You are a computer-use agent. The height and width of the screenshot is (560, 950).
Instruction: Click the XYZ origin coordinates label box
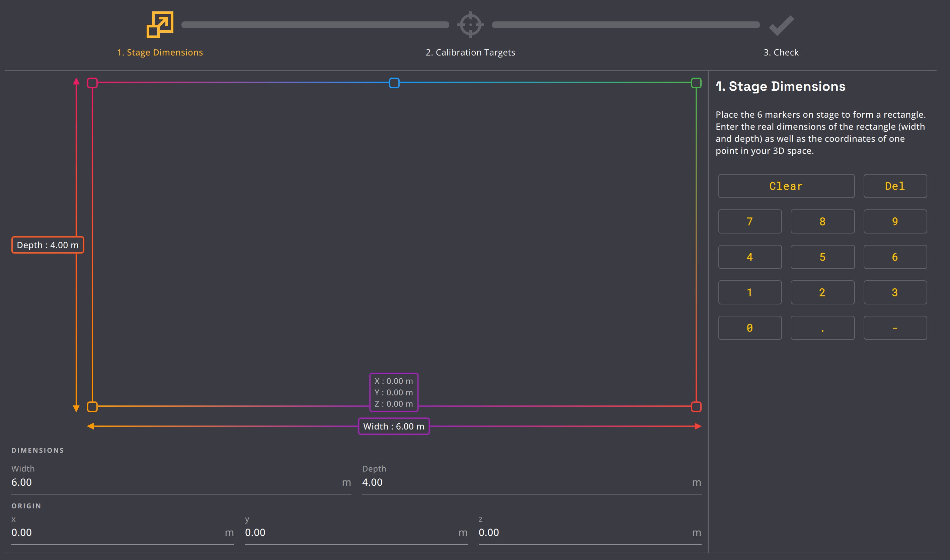click(393, 392)
